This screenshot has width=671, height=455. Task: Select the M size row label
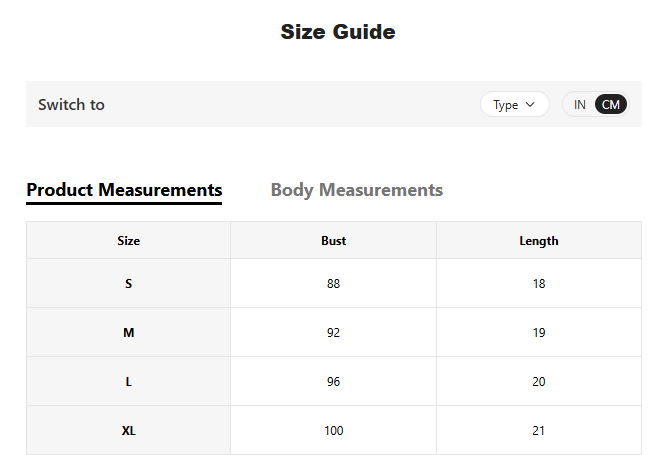(x=128, y=333)
